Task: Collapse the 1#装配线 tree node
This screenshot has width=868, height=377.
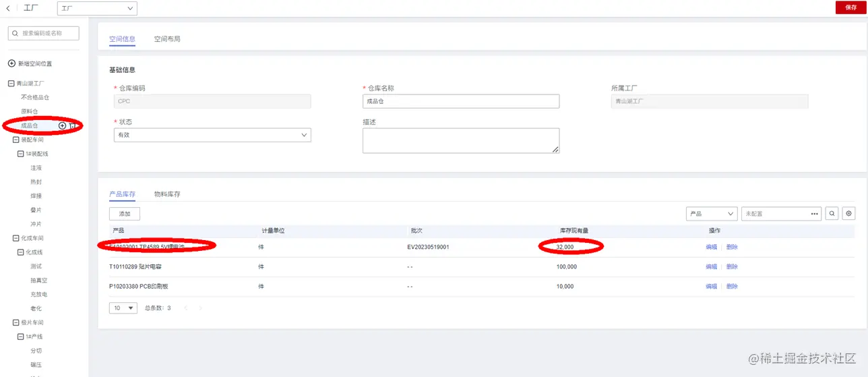Action: [x=20, y=154]
